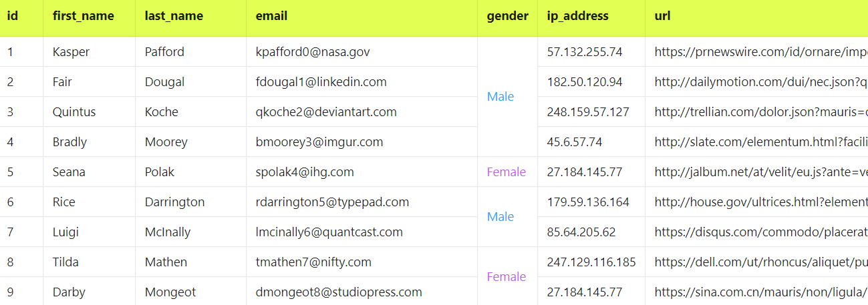Click the url column header
Viewport: 868px width, 305px height.
(756, 18)
